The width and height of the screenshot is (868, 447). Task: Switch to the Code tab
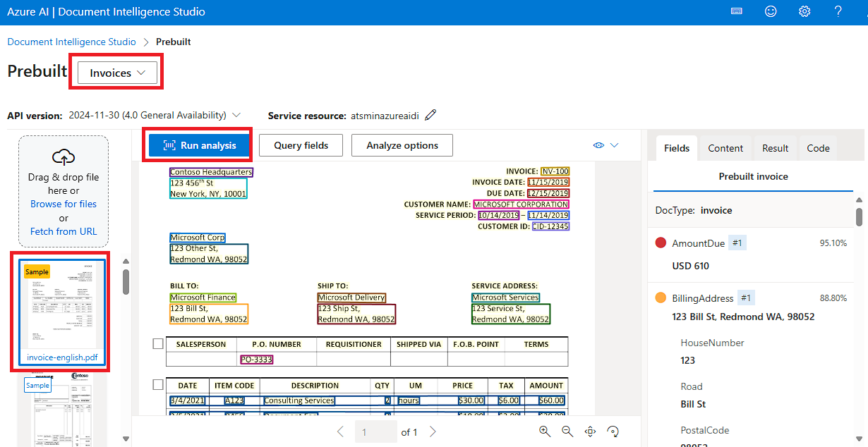tap(818, 148)
